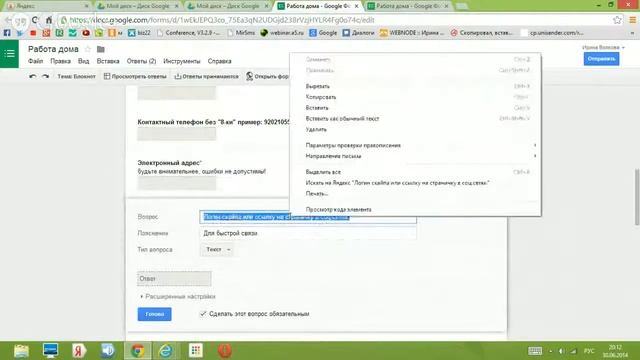Click the Готово button

click(154, 314)
